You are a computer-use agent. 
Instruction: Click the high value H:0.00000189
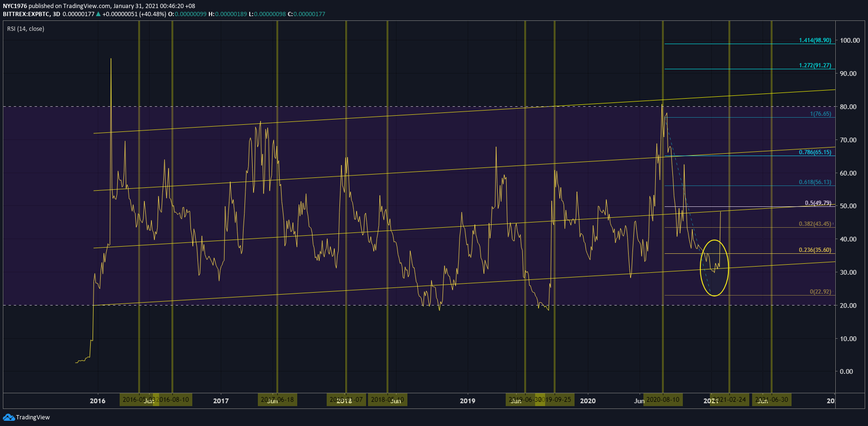pos(228,14)
